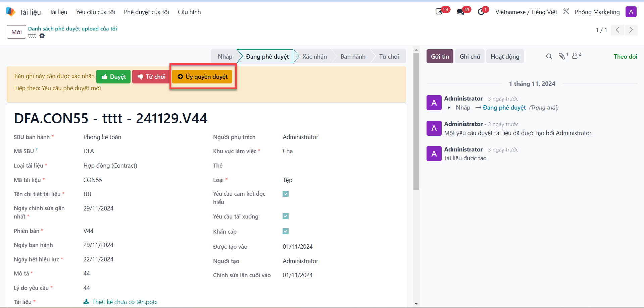Open the Phòng Marketing company switcher

[597, 12]
